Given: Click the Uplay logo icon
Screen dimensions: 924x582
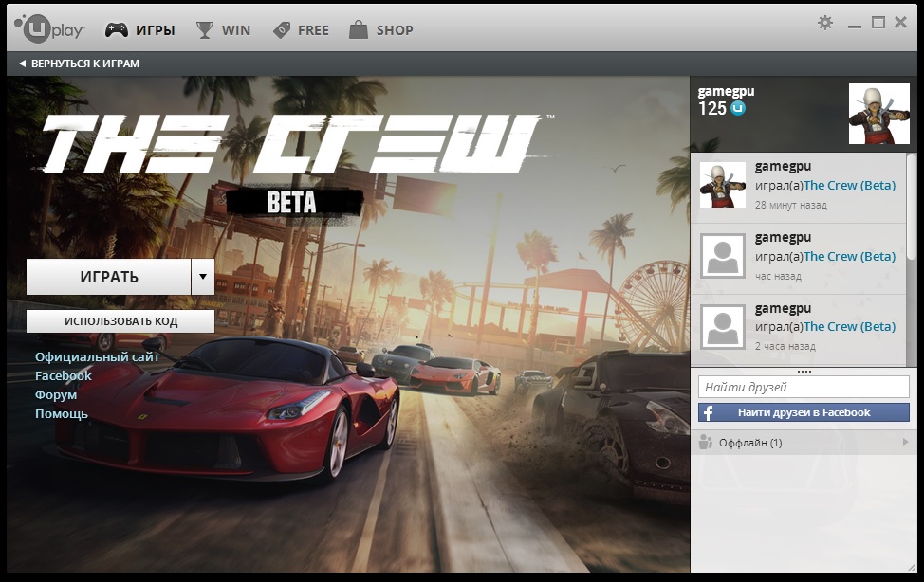Looking at the screenshot, I should pos(48,28).
